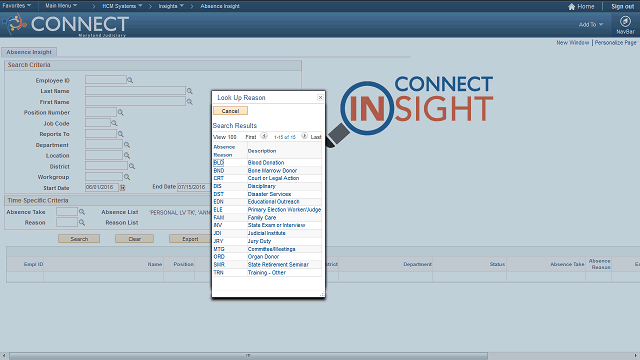Select Disaster Services reason
Screen dimensions: 640x360
[x=269, y=194]
